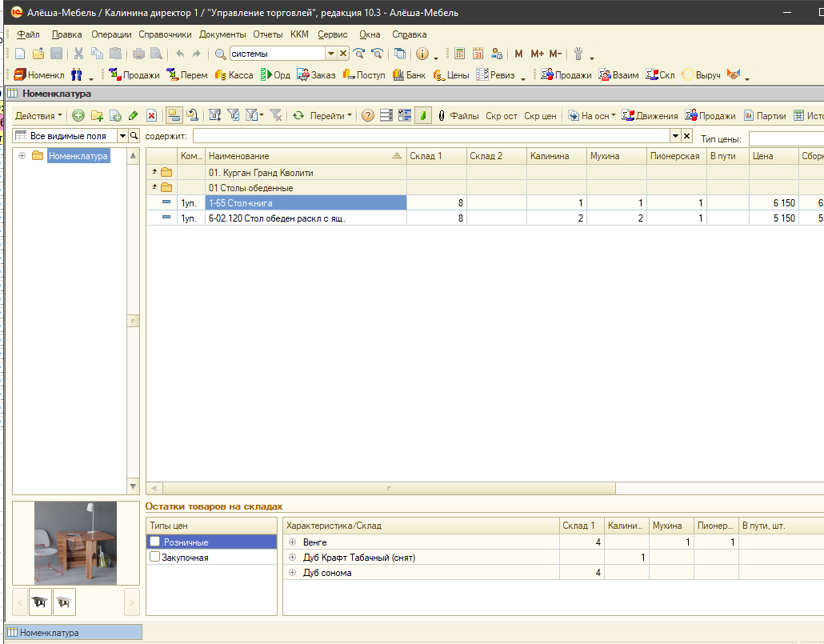Click the question mark Help icon
824x644 pixels.
point(368,116)
